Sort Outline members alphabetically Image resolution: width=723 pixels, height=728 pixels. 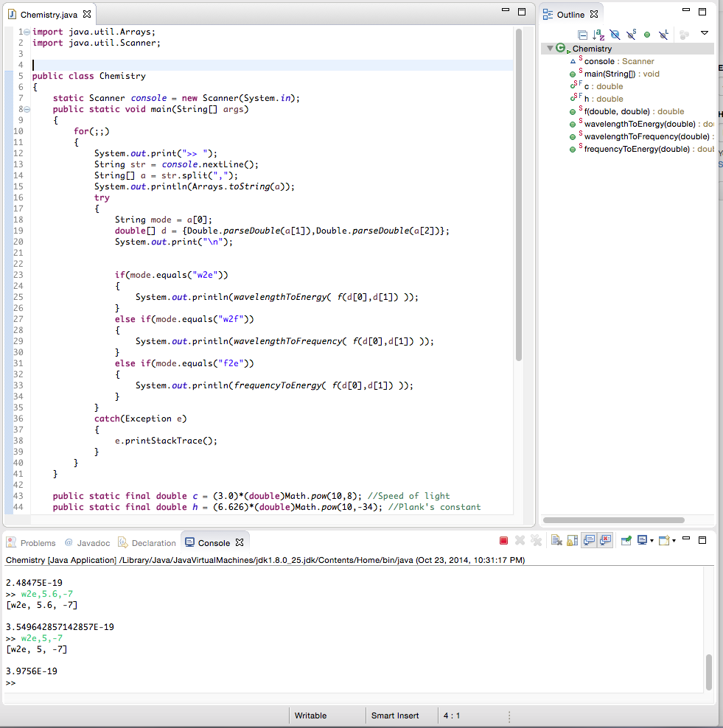(x=598, y=35)
